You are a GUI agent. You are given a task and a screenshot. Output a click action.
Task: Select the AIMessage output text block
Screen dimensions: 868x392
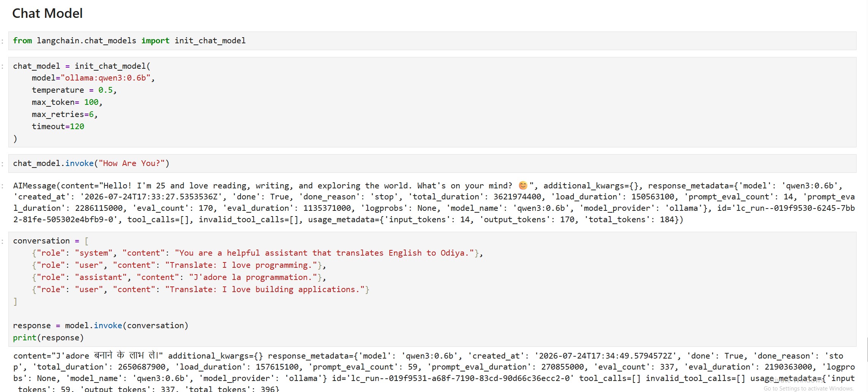pyautogui.click(x=434, y=202)
